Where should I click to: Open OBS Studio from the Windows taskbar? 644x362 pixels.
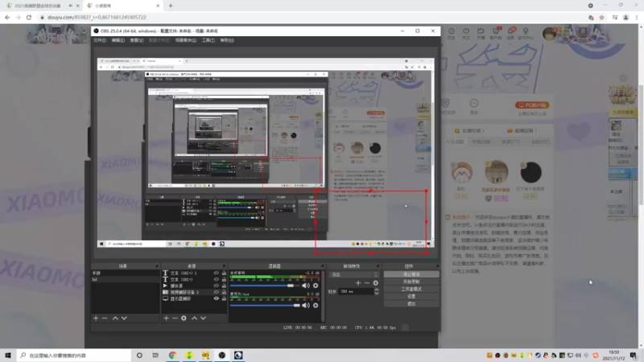click(222, 355)
